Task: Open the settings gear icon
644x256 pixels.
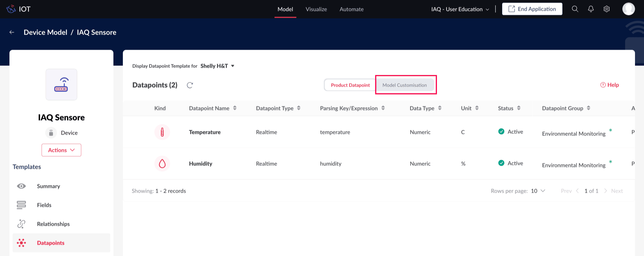Action: click(x=606, y=9)
